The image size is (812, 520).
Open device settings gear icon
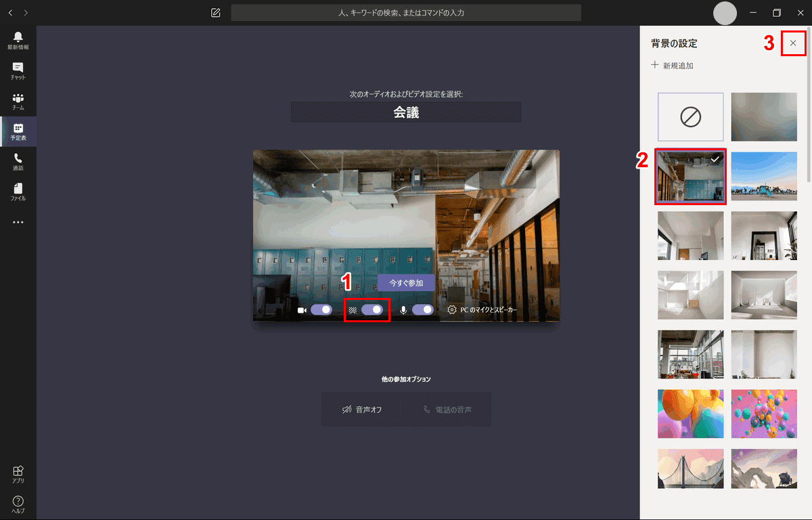coord(452,310)
